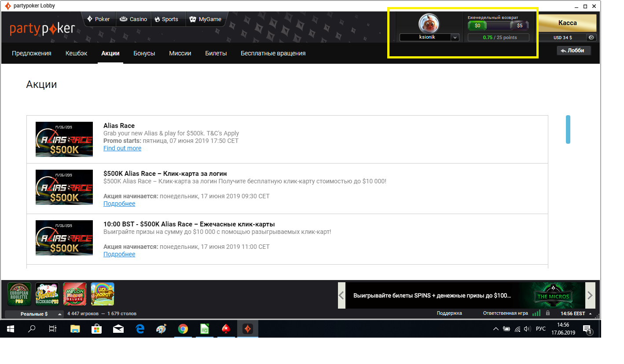Show hidden system tray icons

pos(496,329)
